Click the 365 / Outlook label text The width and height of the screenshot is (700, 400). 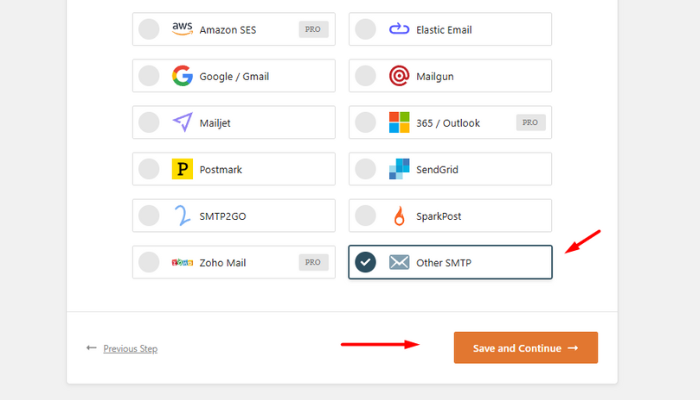(x=448, y=123)
